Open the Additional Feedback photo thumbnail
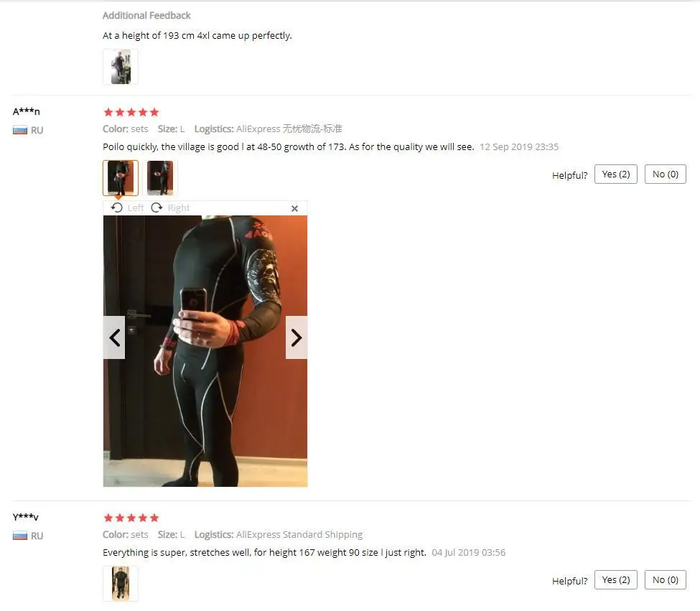 point(121,67)
